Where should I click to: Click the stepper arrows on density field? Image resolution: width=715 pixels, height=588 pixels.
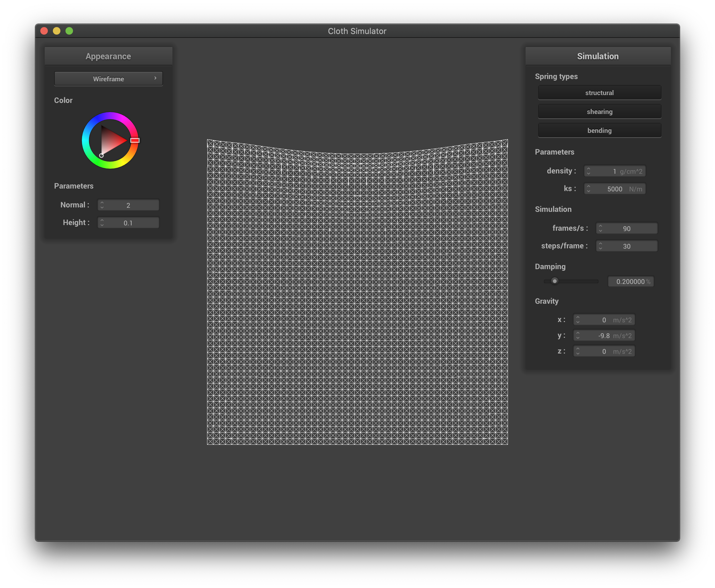coord(588,171)
